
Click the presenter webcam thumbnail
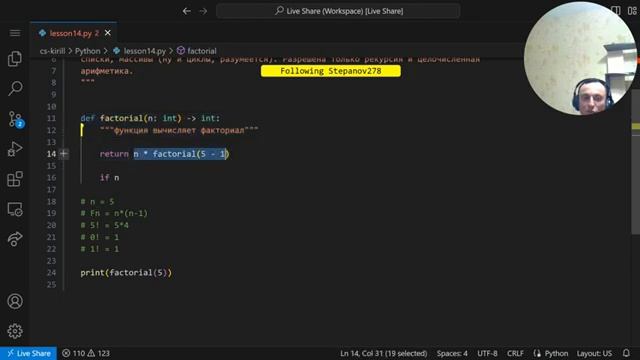tap(580, 58)
